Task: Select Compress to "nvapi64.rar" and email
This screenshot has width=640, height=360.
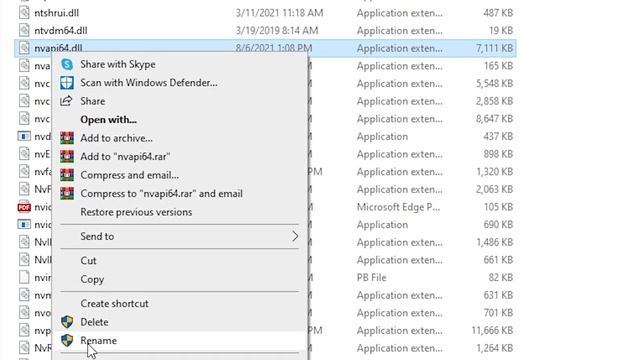Action: [x=161, y=193]
